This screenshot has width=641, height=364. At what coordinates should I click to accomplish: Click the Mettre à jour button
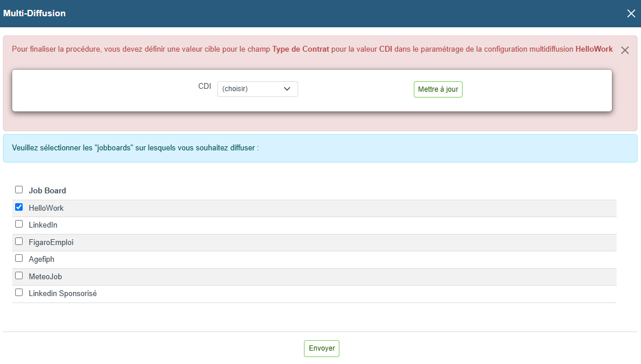point(438,89)
